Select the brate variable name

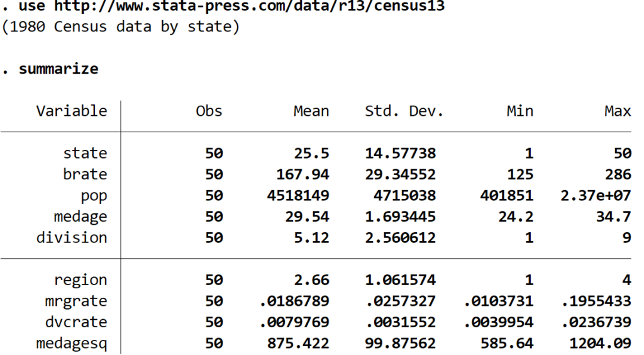click(85, 174)
